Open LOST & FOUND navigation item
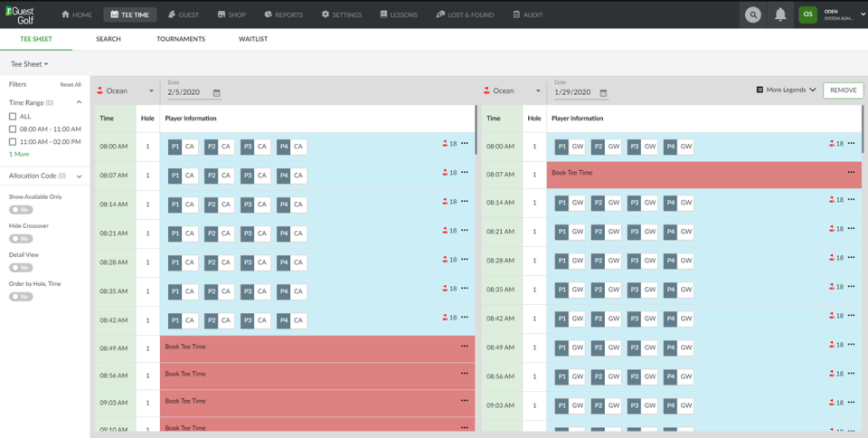Viewport: 868px width, 438px height. [465, 15]
